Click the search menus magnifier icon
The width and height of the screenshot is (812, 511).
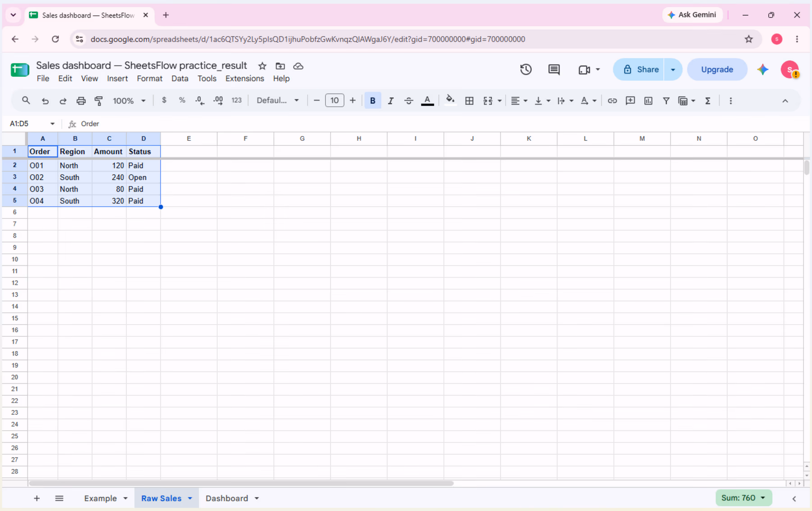pyautogui.click(x=26, y=101)
